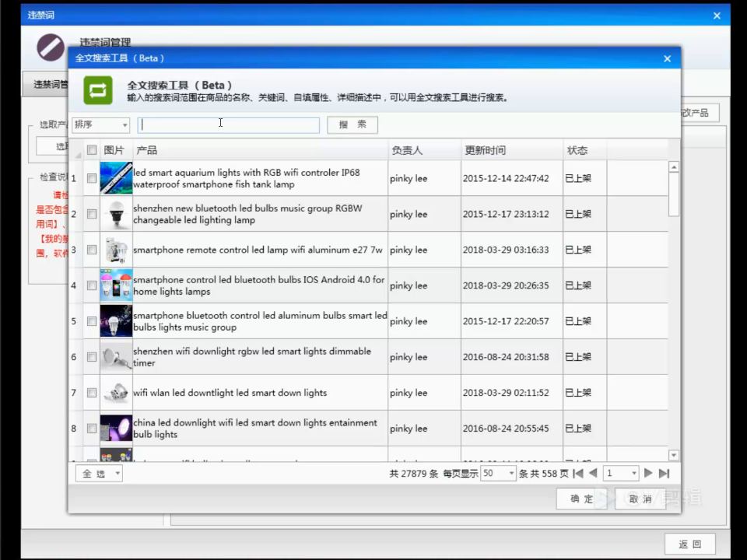This screenshot has height=560, width=747.
Task: Click 返回 button in the 违禁词 window
Action: (x=690, y=544)
